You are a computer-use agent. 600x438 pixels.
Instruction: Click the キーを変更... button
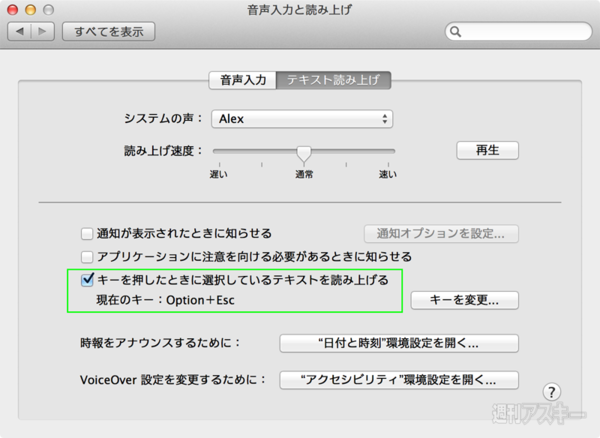coord(465,300)
